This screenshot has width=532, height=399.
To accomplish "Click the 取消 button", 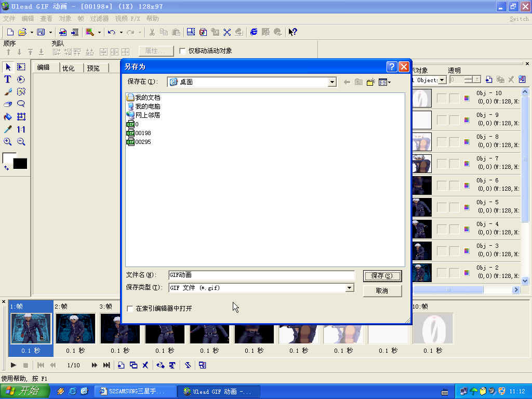I will pyautogui.click(x=382, y=291).
